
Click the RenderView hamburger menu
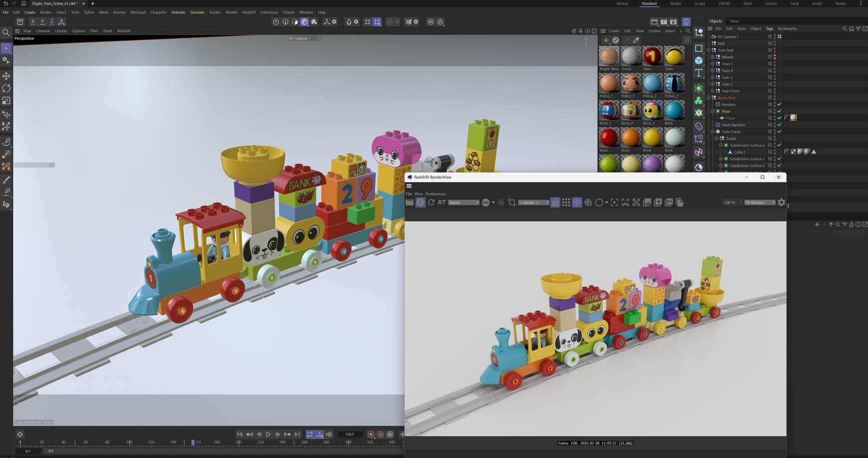[409, 186]
